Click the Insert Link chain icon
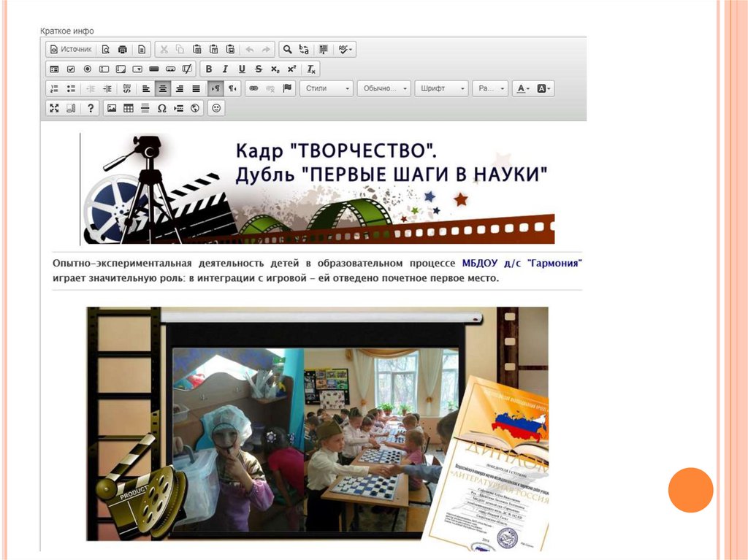This screenshot has height=560, width=748. click(x=253, y=88)
